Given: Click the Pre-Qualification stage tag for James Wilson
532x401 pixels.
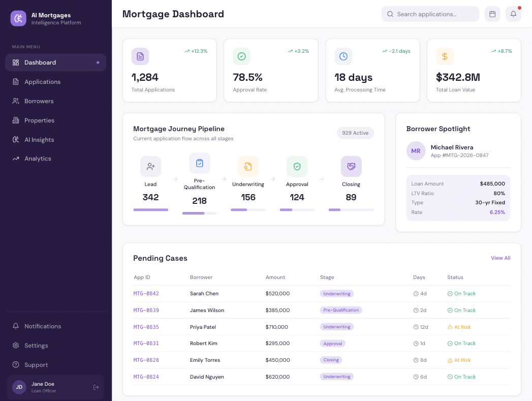Looking at the screenshot, I should [341, 310].
